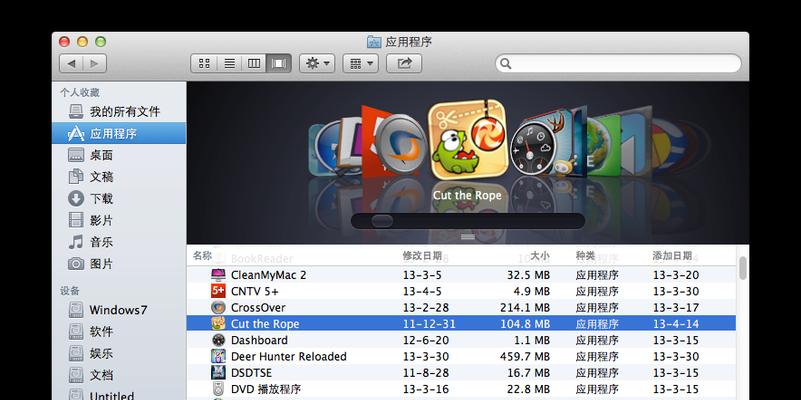Open 下载 in the sidebar

coord(119,198)
